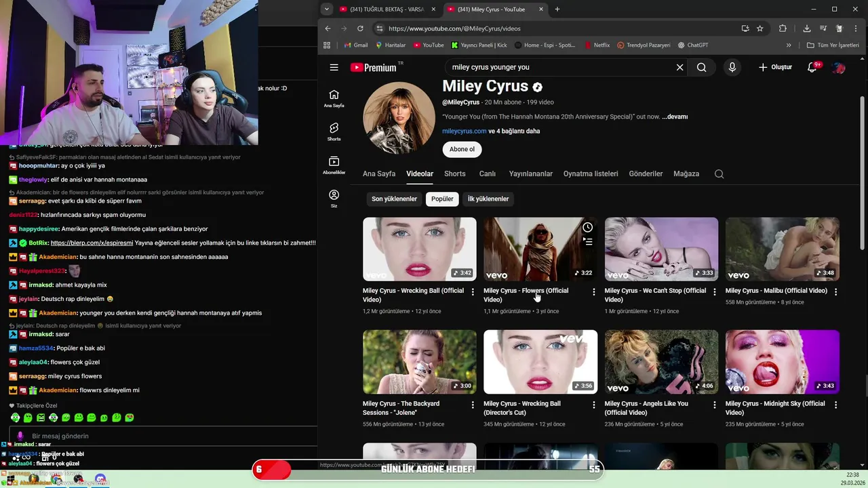Open options menu for Jolene Backyard Sessions
This screenshot has width=868, height=488.
coord(473,405)
